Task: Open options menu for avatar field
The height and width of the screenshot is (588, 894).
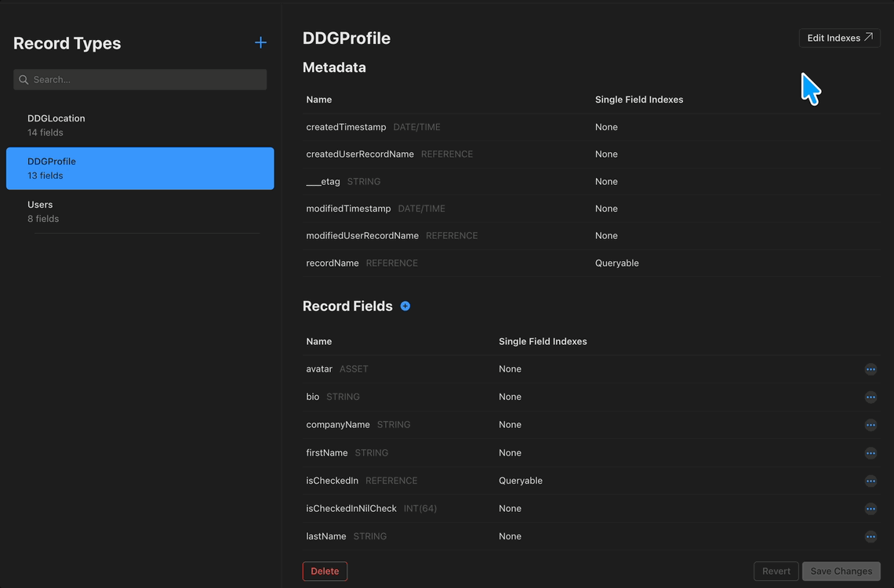Action: point(870,369)
